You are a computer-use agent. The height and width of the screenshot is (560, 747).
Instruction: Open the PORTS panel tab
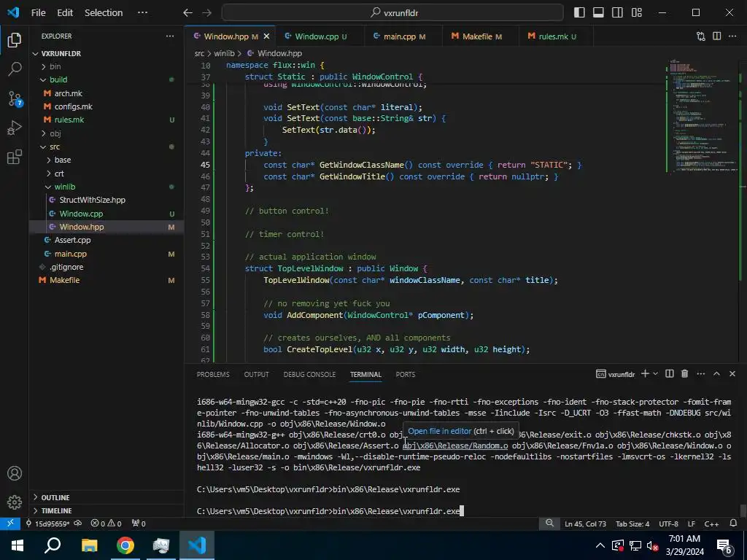pos(406,374)
